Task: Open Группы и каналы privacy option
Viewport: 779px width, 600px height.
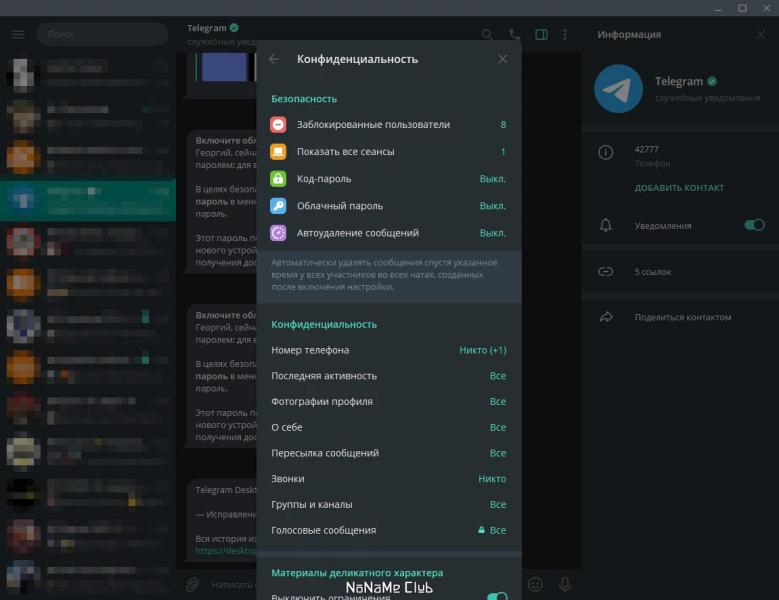Action: point(389,505)
